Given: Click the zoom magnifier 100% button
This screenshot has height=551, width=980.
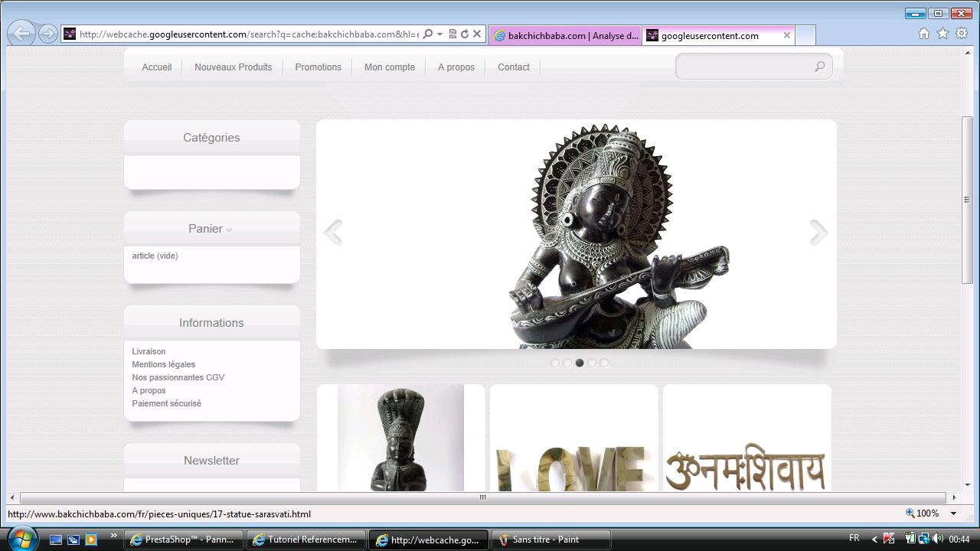Looking at the screenshot, I should [x=923, y=514].
